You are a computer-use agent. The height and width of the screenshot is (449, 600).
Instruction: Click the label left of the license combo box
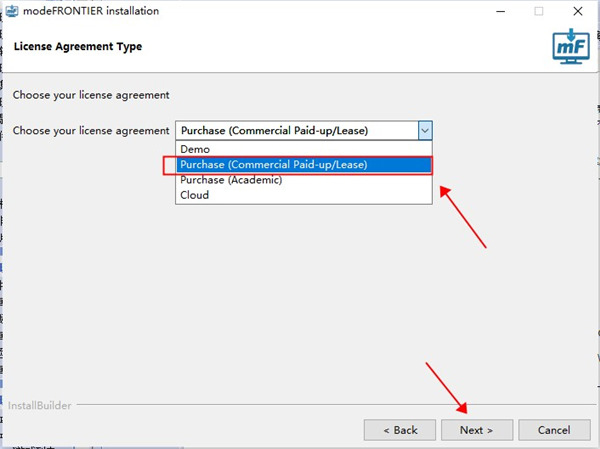tap(91, 131)
